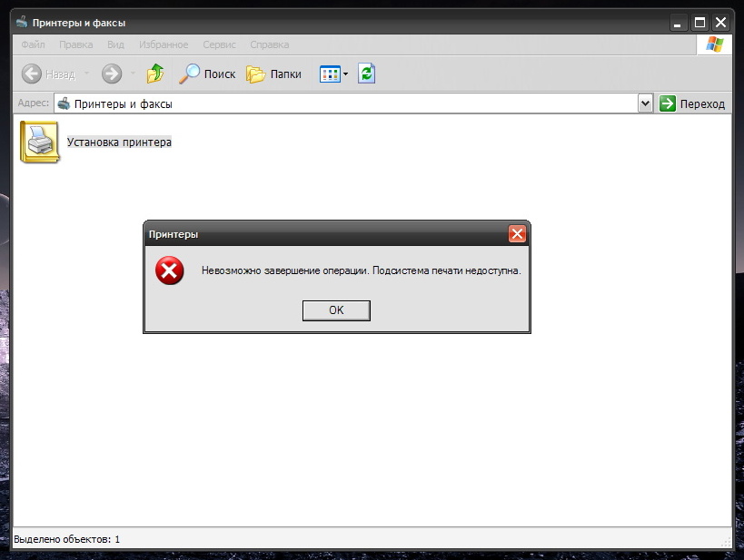Click the Установка принтера label

click(x=119, y=142)
